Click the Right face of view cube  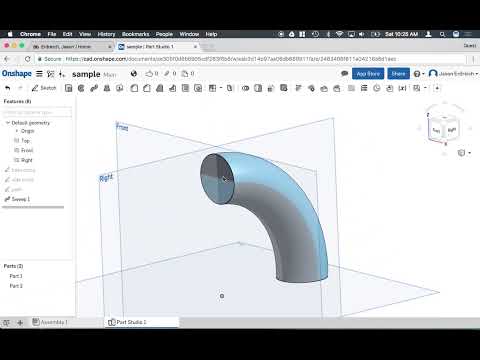[x=452, y=130]
